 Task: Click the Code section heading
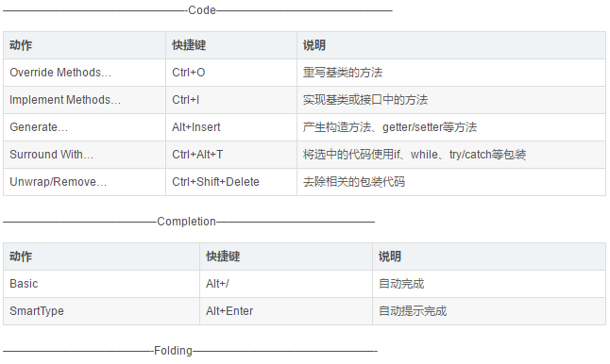pyautogui.click(x=202, y=10)
